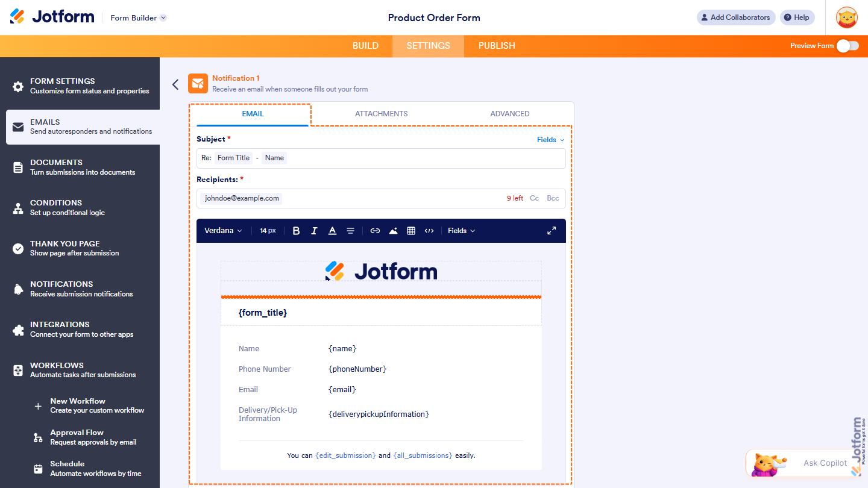This screenshot has height=488, width=868.
Task: Click Add Collaborators button
Action: click(x=735, y=17)
